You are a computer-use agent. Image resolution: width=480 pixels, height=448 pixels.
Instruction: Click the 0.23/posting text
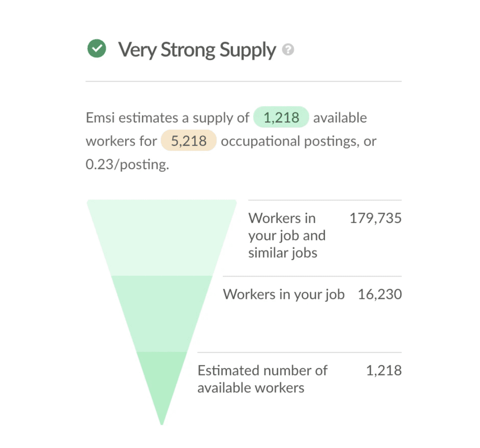[127, 164]
